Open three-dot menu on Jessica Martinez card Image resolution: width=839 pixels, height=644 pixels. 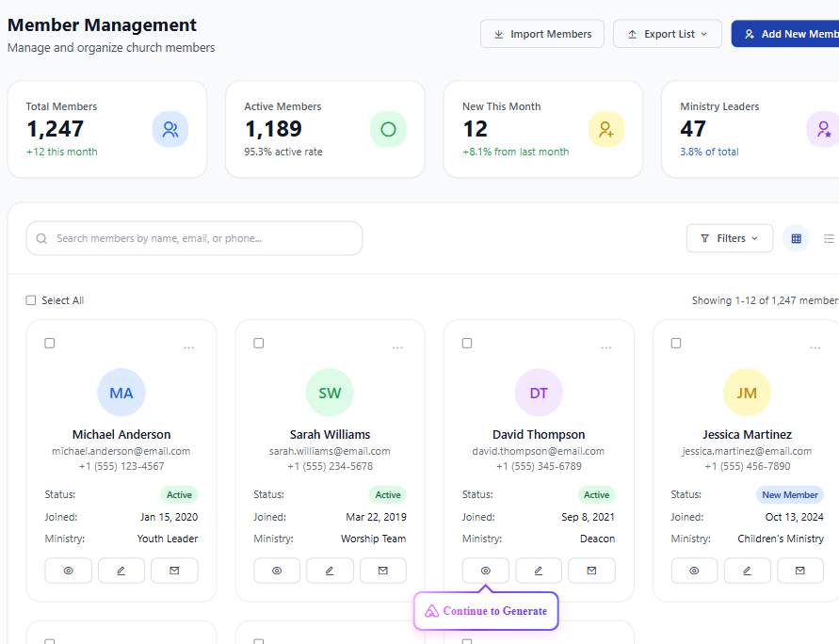tap(815, 347)
